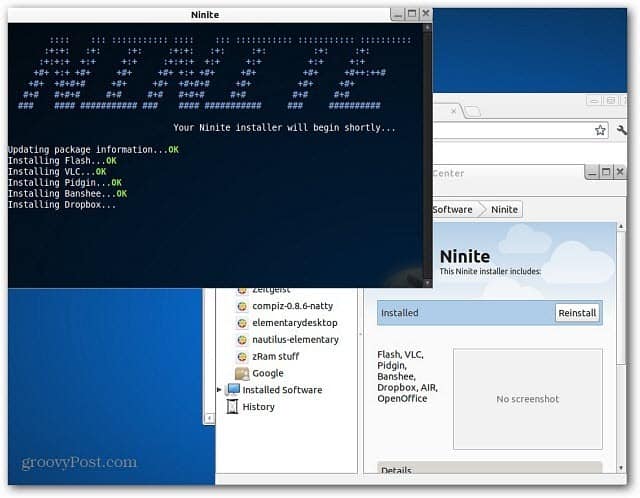Close the Software Center window
Viewport: 640px width, 498px height.
[620, 172]
